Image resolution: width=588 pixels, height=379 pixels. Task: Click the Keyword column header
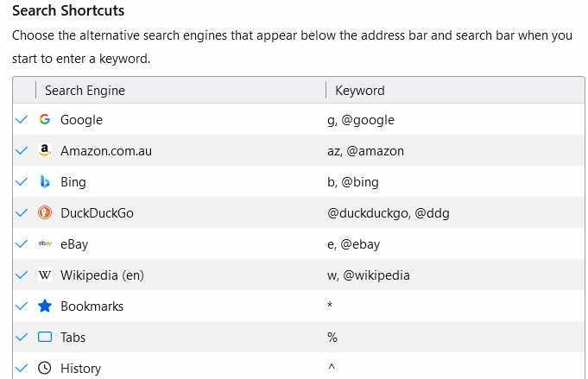pyautogui.click(x=360, y=90)
